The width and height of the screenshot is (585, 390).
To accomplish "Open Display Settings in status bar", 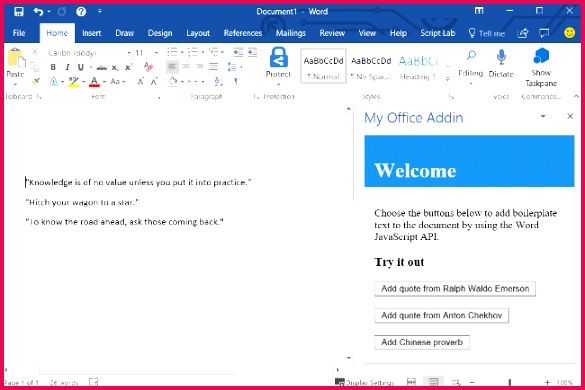I will click(364, 383).
